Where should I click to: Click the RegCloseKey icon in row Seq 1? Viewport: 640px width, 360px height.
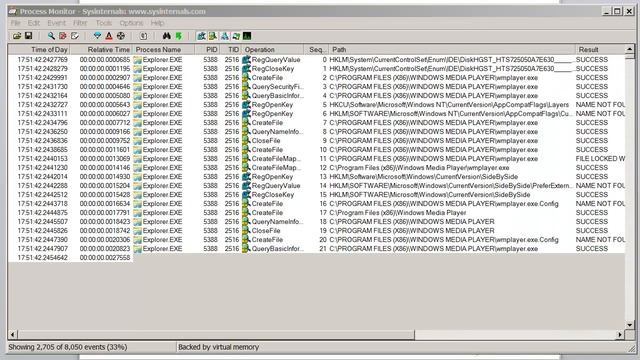point(246,69)
